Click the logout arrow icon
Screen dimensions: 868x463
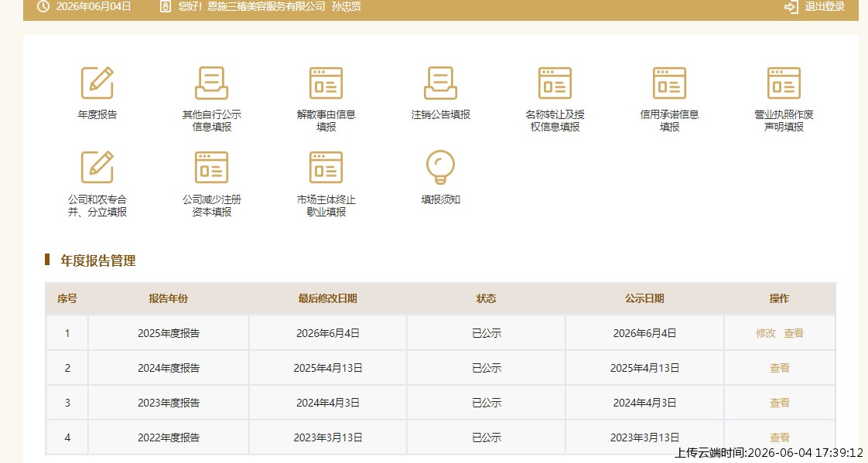click(x=791, y=7)
